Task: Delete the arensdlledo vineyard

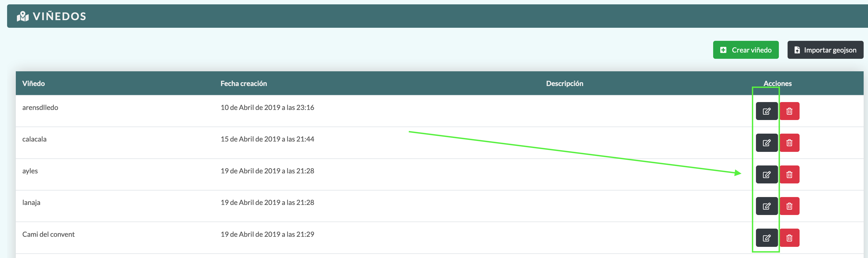Action: (x=789, y=111)
